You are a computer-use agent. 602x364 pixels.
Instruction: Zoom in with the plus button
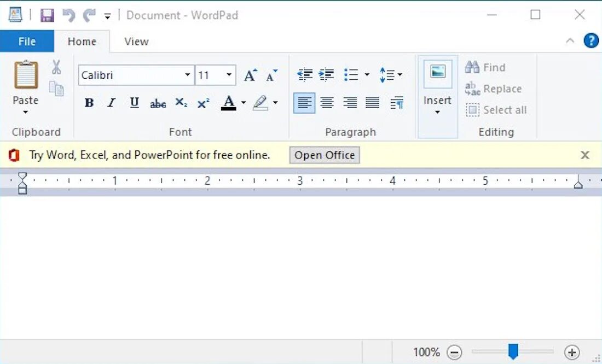pyautogui.click(x=572, y=352)
